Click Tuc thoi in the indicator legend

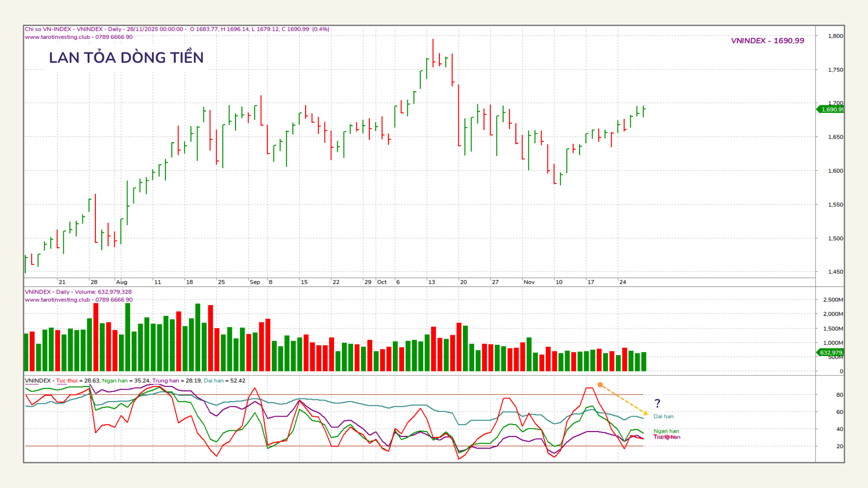click(x=66, y=381)
